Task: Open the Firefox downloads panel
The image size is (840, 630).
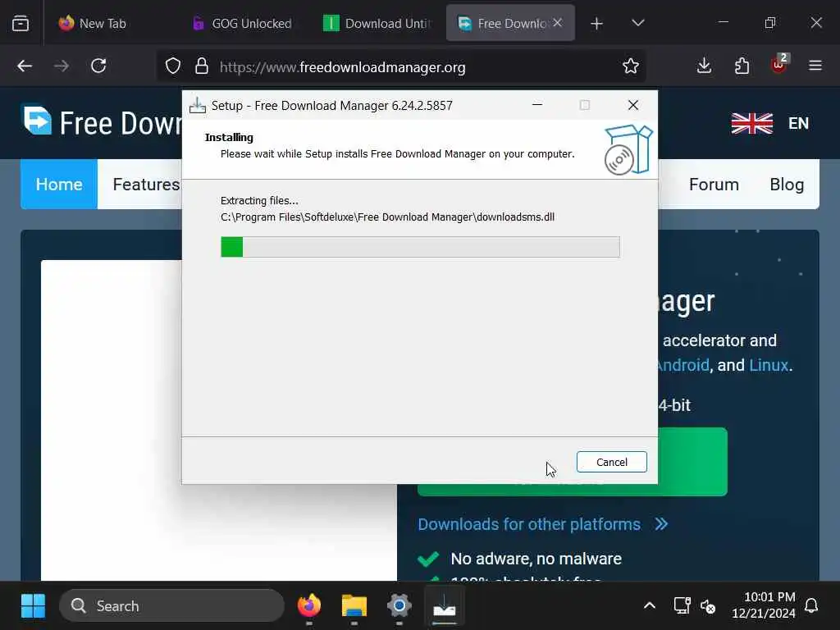Action: coord(704,66)
